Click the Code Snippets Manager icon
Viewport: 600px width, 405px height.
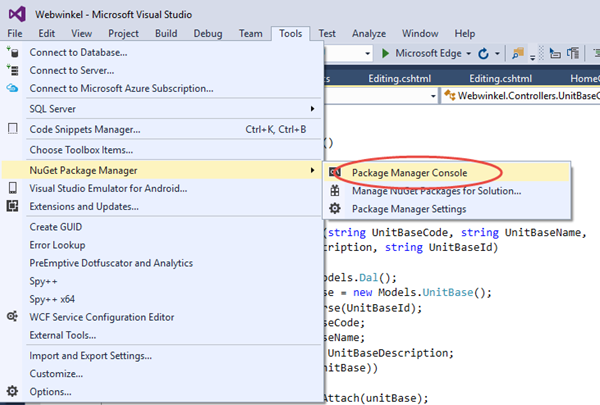click(13, 129)
